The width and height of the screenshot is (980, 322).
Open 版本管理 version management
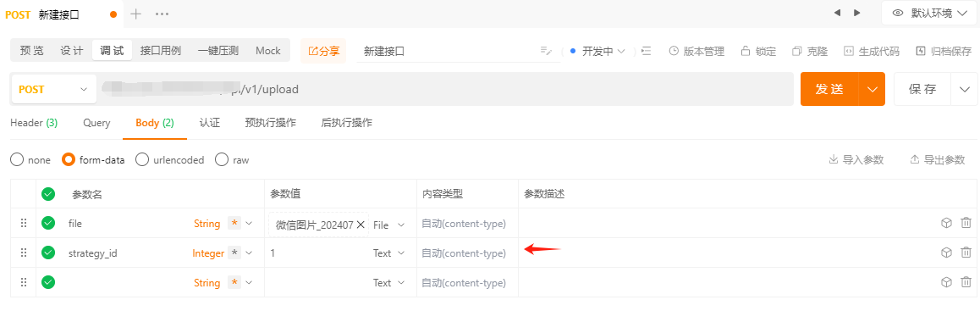coord(696,52)
